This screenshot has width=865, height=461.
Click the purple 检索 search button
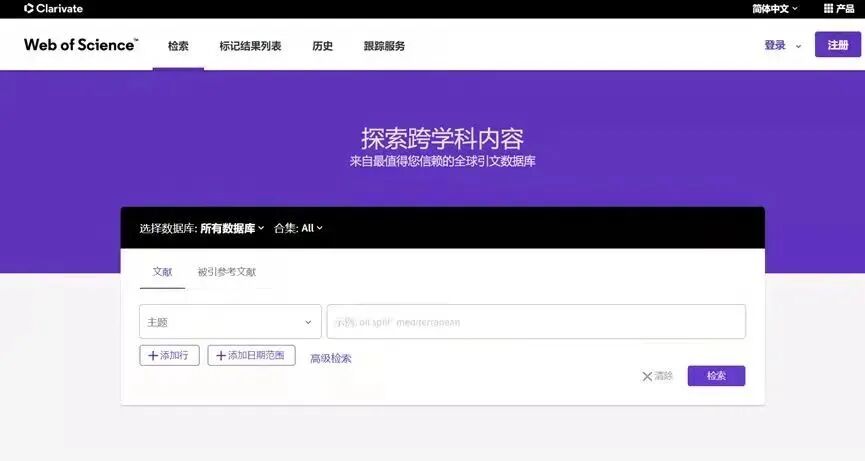(716, 376)
